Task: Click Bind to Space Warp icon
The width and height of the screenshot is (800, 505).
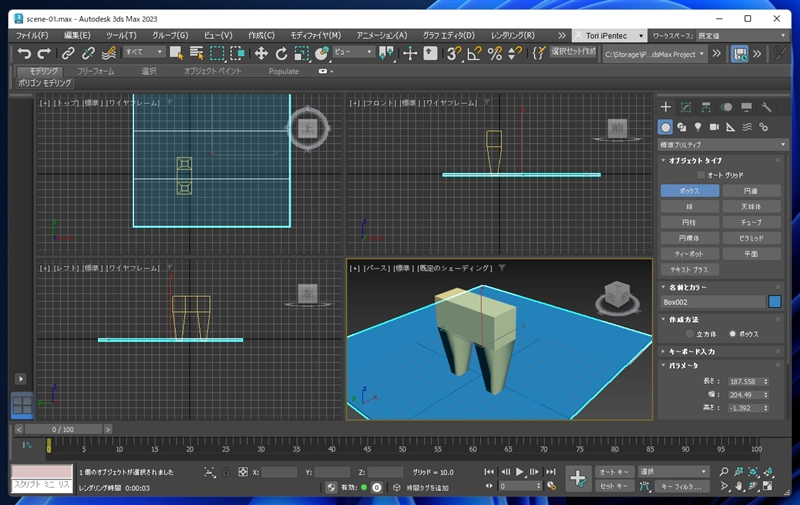Action: click(x=109, y=53)
